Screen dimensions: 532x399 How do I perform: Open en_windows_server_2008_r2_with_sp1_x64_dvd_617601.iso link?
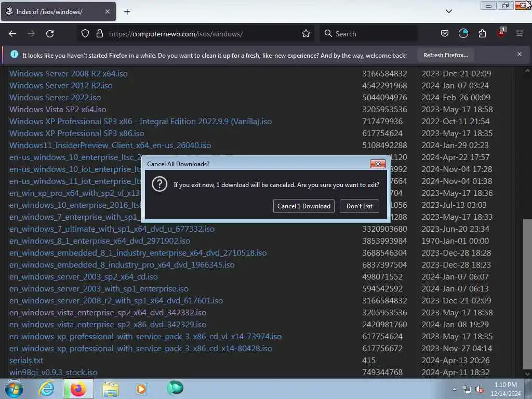(x=116, y=301)
